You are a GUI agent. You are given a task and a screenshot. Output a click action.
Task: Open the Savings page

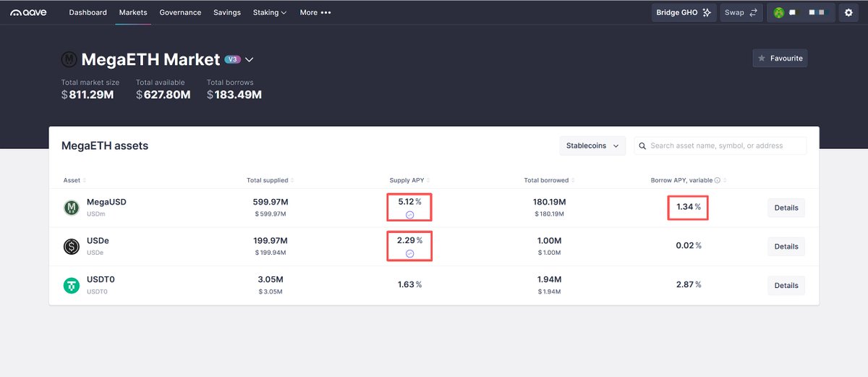click(x=227, y=12)
